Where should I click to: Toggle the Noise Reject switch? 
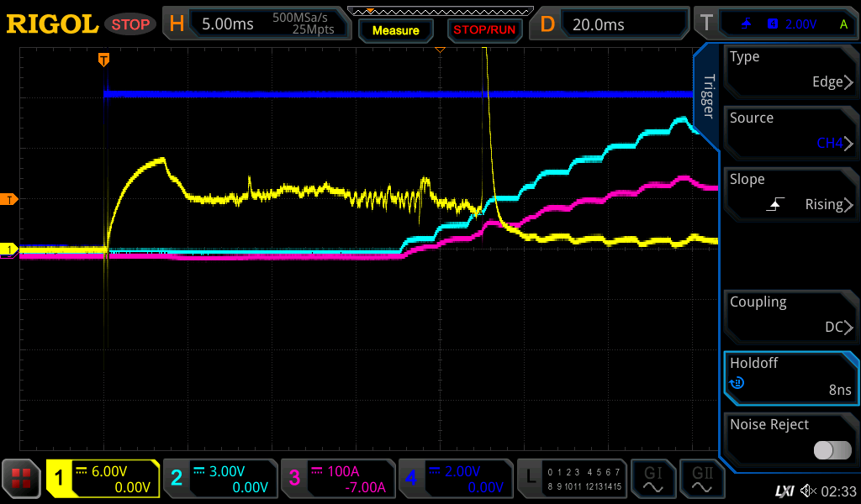pos(832,450)
